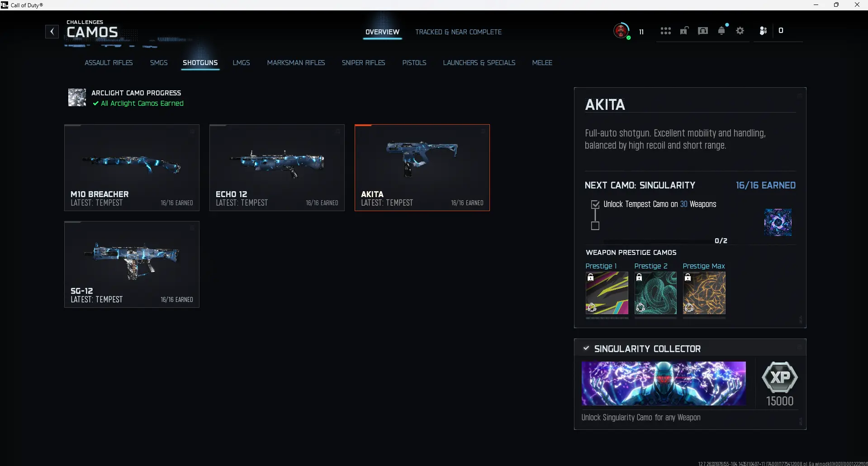This screenshot has width=868, height=466.
Task: Click the party count number 0
Action: pos(781,31)
